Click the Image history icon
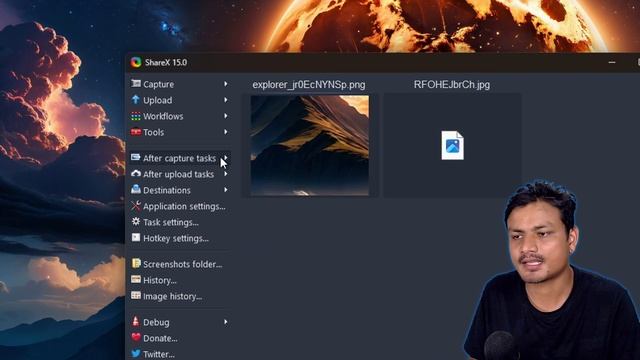640x360 pixels. coord(136,296)
